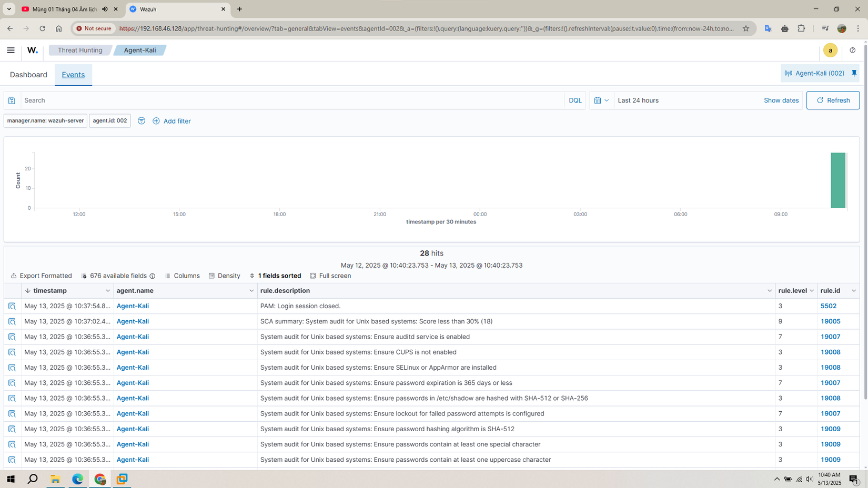Inspect the uppercase character password event
This screenshot has height=488, width=868.
coord(12,460)
